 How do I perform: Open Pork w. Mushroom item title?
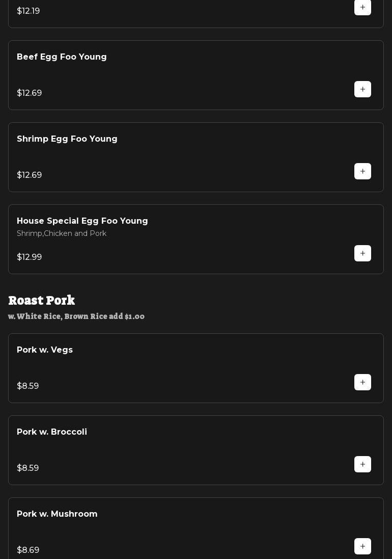(x=57, y=514)
